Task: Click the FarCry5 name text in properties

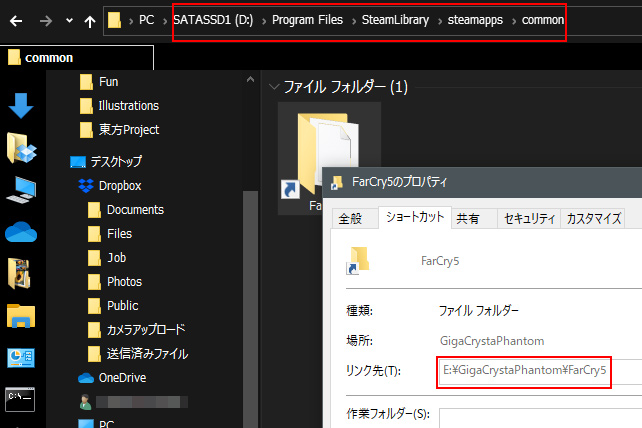Action: coord(440,261)
